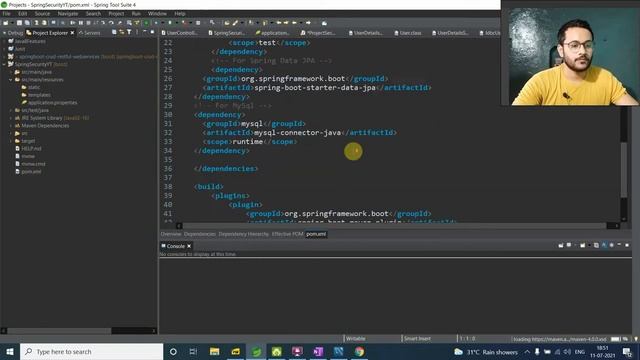The image size is (640, 360).
Task: Switch to the Effective POM tab
Action: (287, 234)
